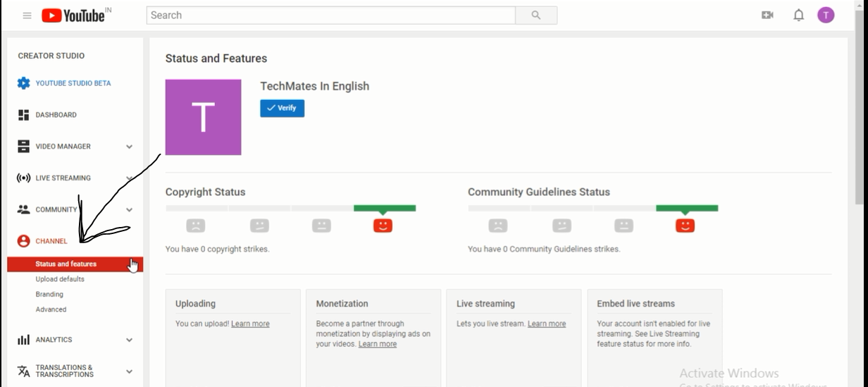Click the first sad face under Community Guidelines
Image resolution: width=868 pixels, height=387 pixels.
[497, 226]
